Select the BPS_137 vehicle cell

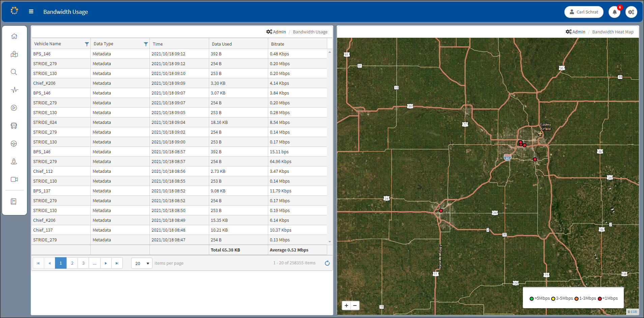pos(61,191)
